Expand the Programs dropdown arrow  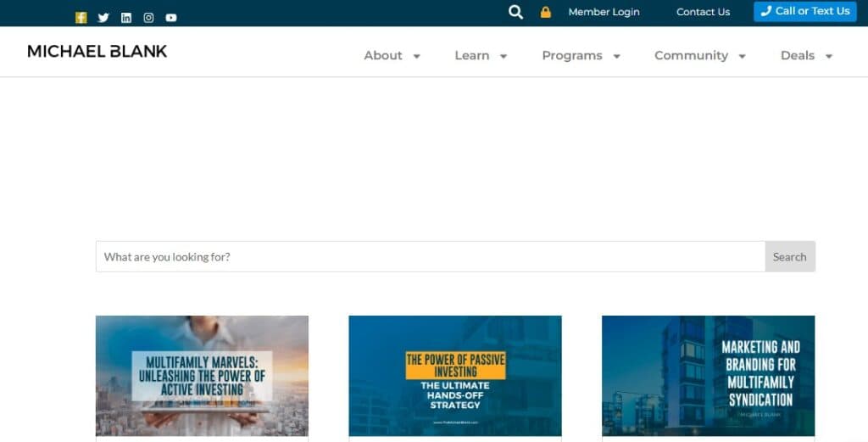click(x=617, y=56)
